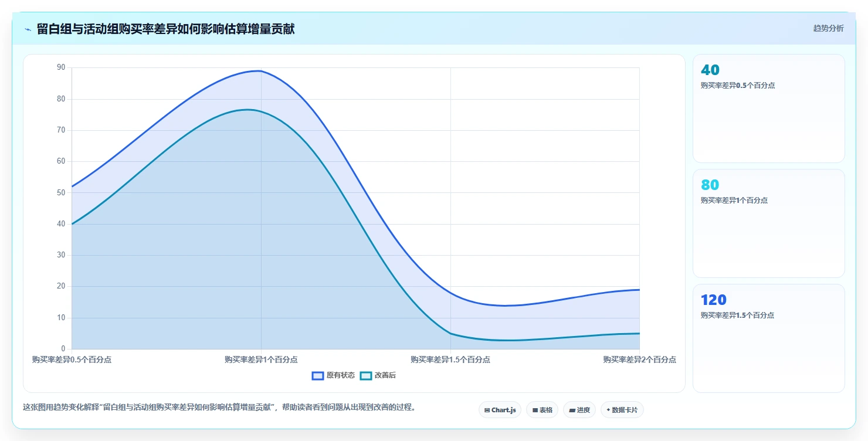The width and height of the screenshot is (868, 441).
Task: Select the Chart.js tag chip
Action: [500, 410]
